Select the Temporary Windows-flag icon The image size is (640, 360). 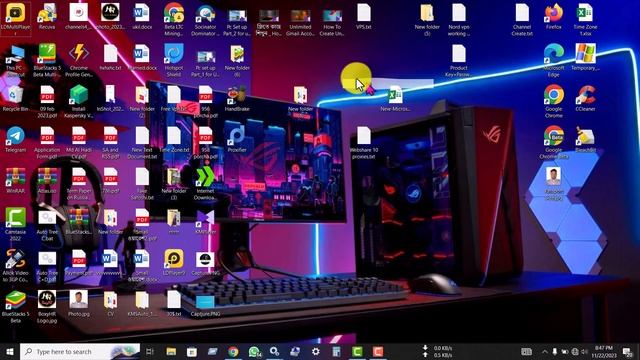point(585,57)
